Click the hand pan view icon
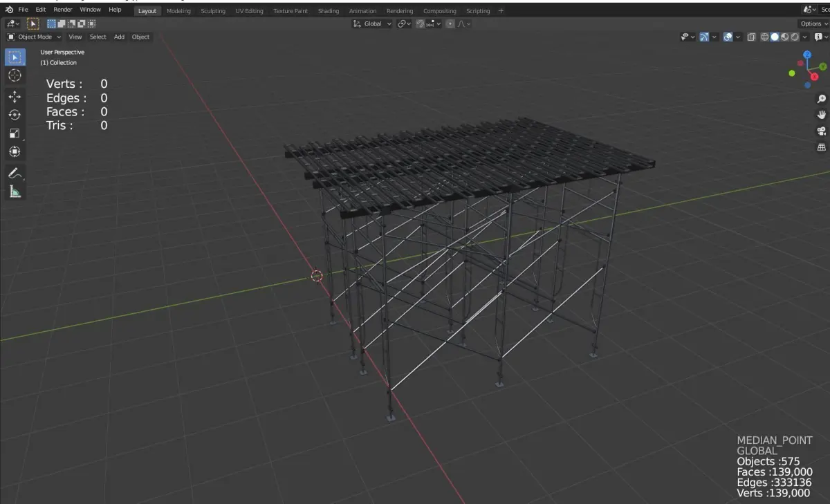 pos(822,115)
